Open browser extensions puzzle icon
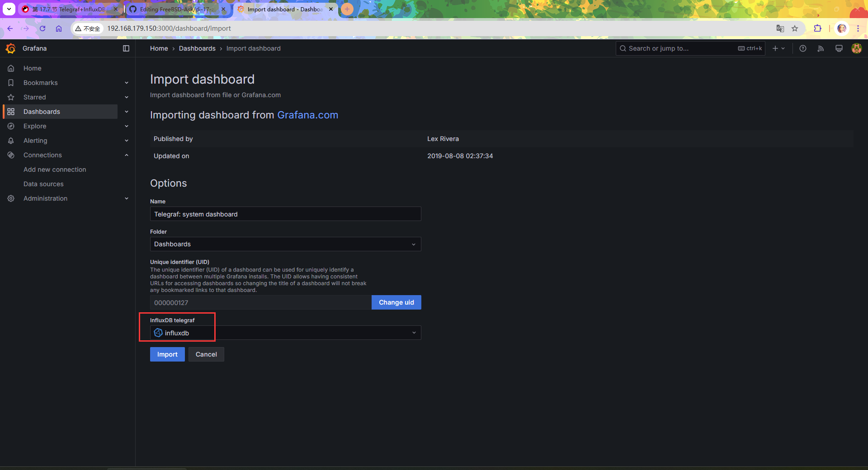Screen dimensions: 868x470 [817, 28]
